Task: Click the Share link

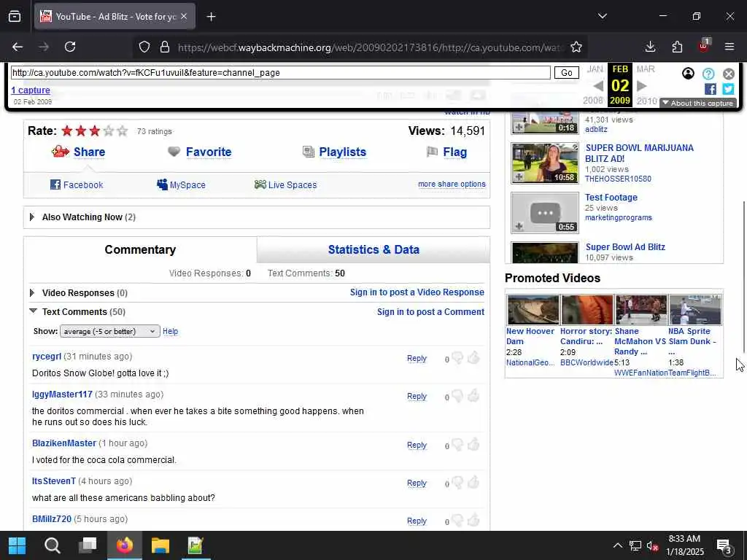Action: tap(89, 152)
